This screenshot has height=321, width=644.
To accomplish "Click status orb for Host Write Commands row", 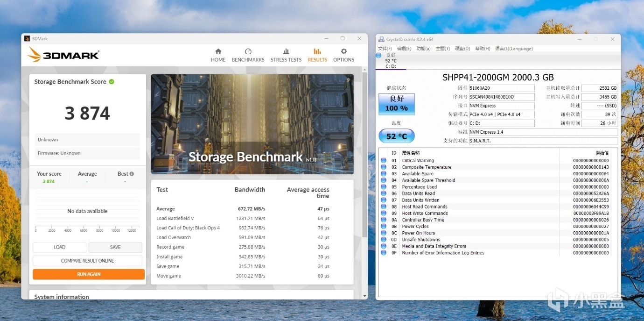I will (x=384, y=213).
